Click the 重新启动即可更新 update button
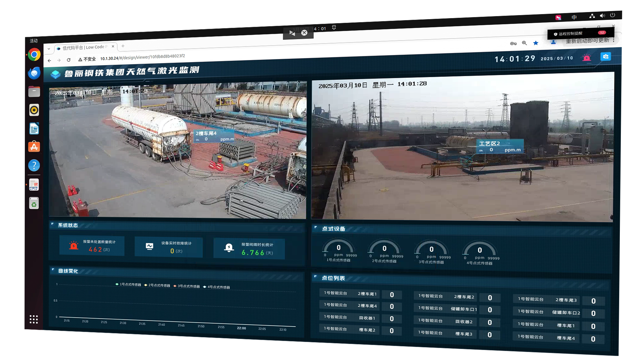Image resolution: width=644 pixels, height=362 pixels. (587, 41)
